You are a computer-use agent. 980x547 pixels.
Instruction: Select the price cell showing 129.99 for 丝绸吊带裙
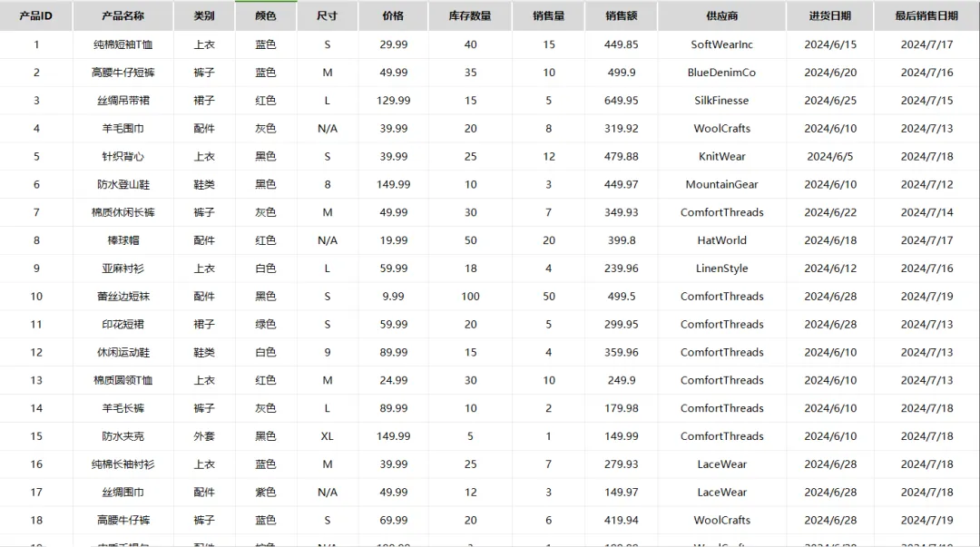click(x=392, y=100)
